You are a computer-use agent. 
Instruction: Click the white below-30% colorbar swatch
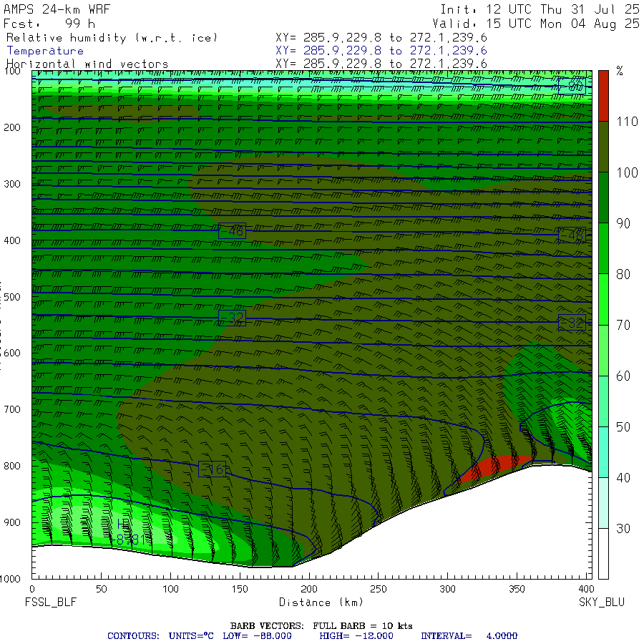(x=603, y=553)
